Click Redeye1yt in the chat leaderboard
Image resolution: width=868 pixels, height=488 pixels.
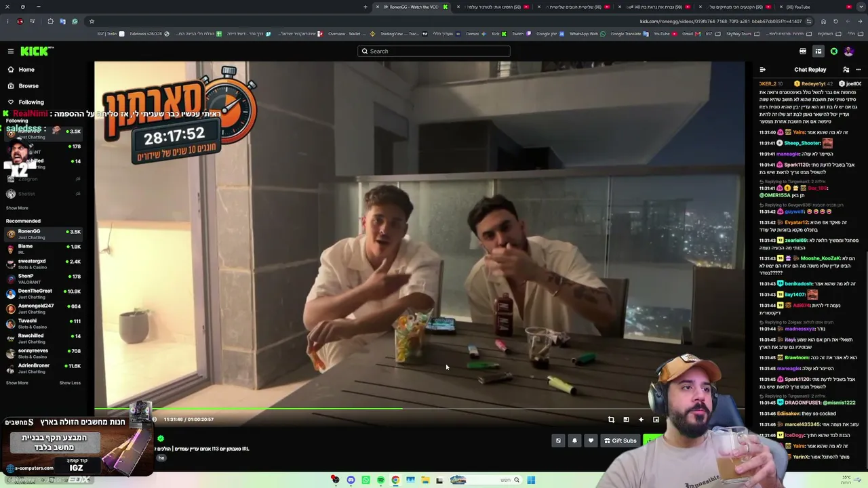813,84
